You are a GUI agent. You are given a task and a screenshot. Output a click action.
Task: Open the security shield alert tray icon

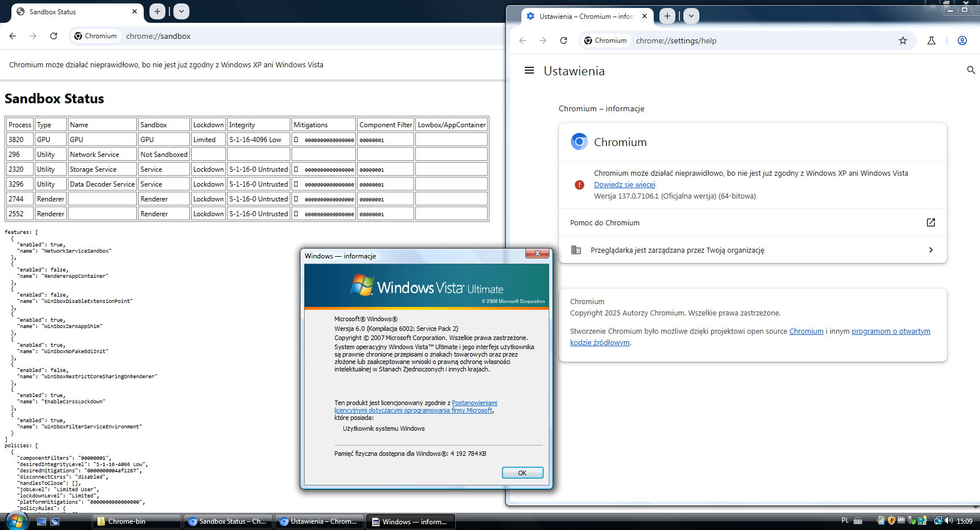pyautogui.click(x=892, y=520)
